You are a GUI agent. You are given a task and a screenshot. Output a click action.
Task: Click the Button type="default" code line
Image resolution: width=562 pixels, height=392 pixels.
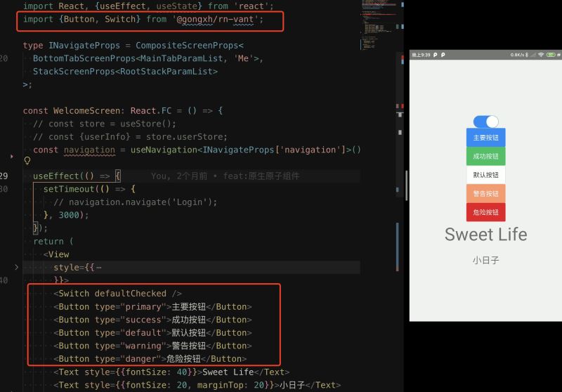point(152,332)
